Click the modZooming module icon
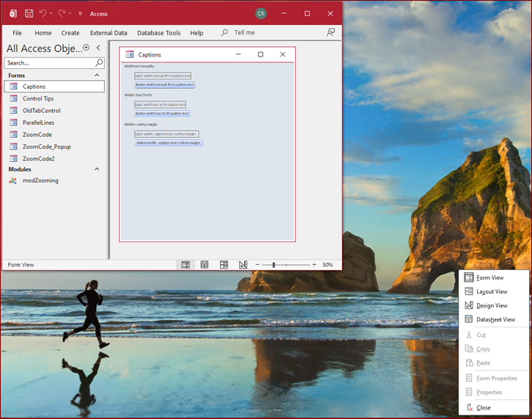 [x=13, y=181]
